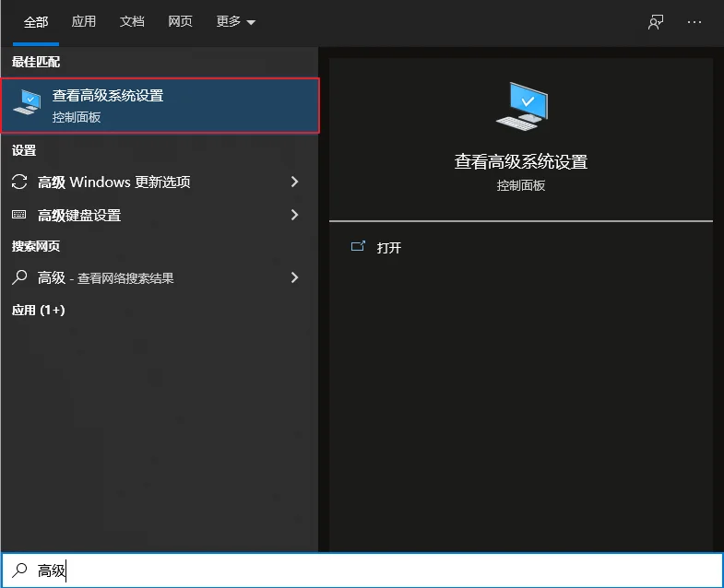Switch to the 全部 tab
Screen dimensions: 724x588
click(x=36, y=22)
